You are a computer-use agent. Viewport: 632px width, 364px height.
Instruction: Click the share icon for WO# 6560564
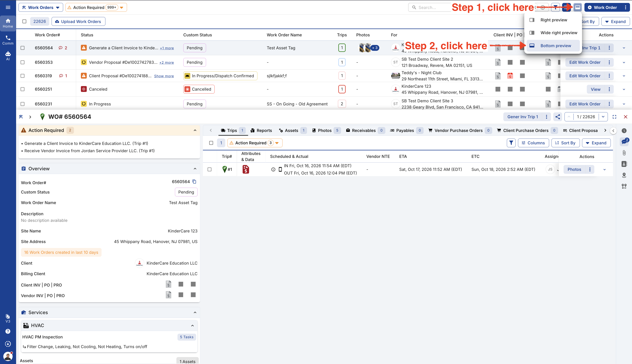558,117
